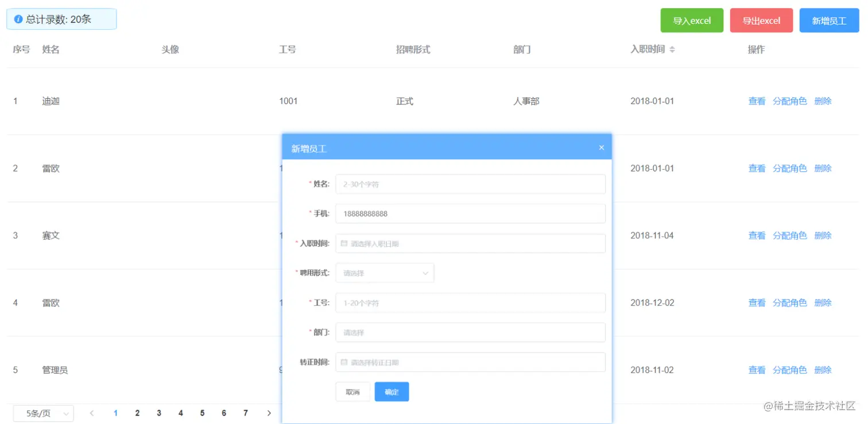Click the 序号 column header
Screen dimensions: 868x424
tap(21, 49)
